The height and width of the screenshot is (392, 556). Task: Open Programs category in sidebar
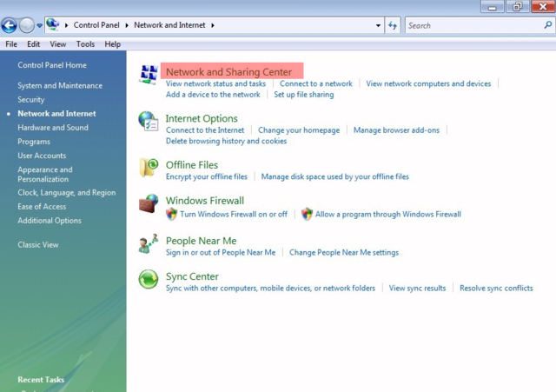34,142
